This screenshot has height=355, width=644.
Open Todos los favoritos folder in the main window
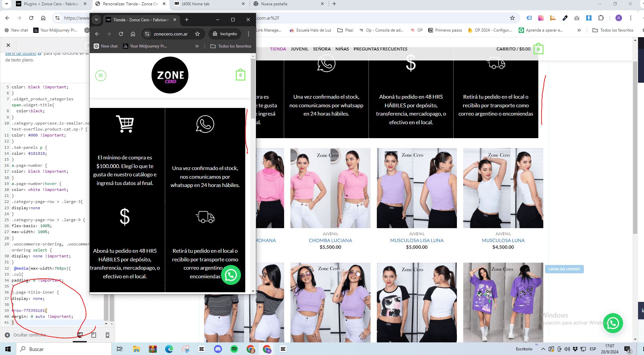[613, 30]
